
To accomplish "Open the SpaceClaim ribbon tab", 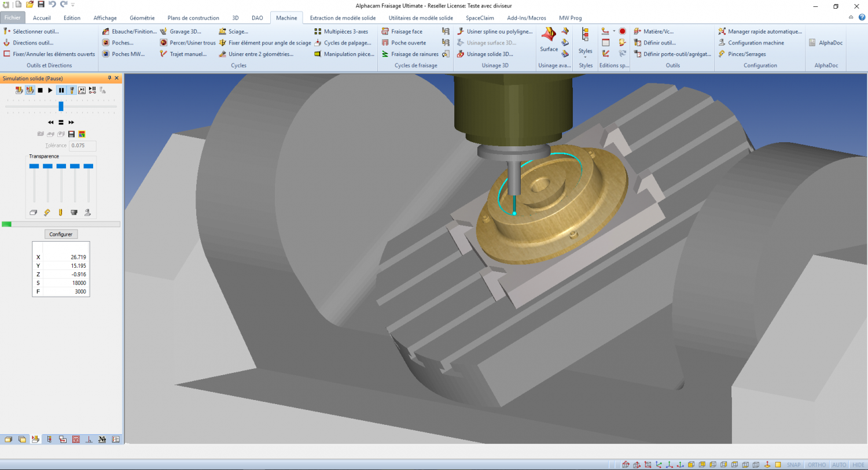I will 480,18.
